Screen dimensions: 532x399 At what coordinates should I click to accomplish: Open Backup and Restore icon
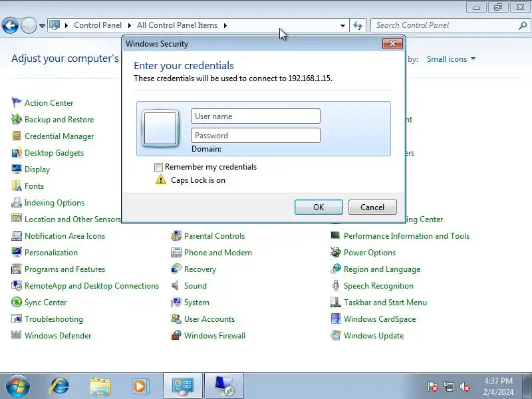click(x=16, y=119)
